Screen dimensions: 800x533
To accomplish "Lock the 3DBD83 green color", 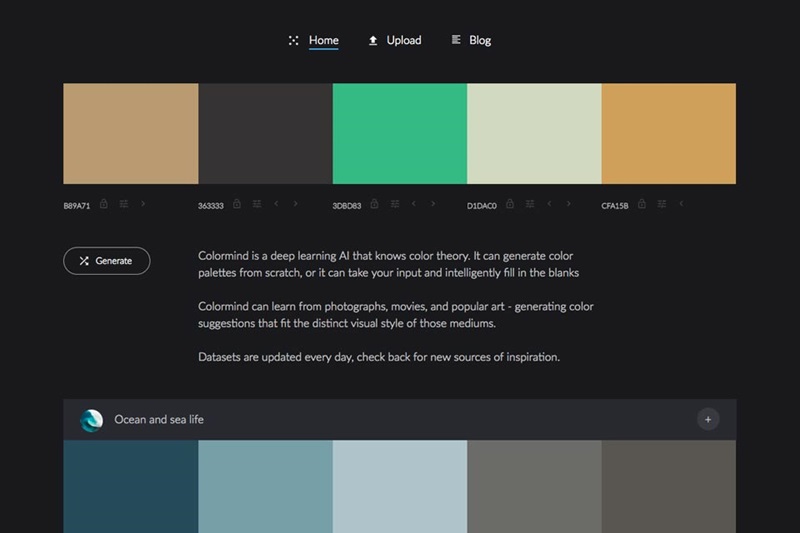I will point(374,204).
